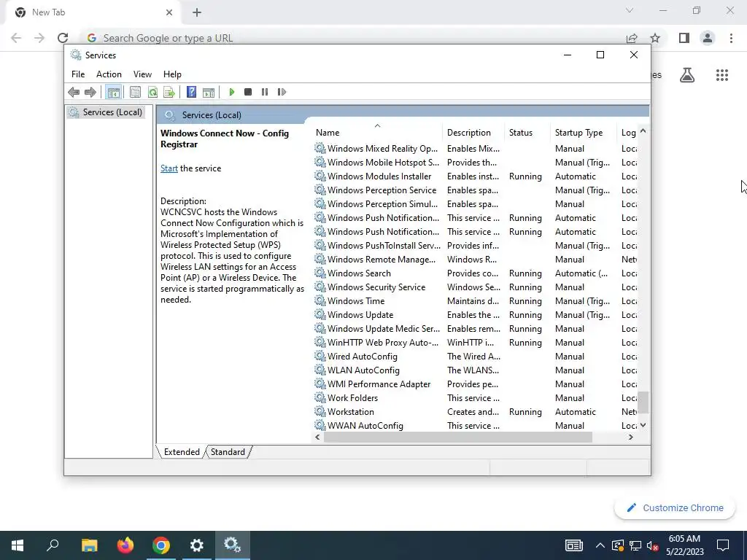The image size is (747, 560).
Task: Open Properties icon in Services toolbar
Action: (x=135, y=92)
